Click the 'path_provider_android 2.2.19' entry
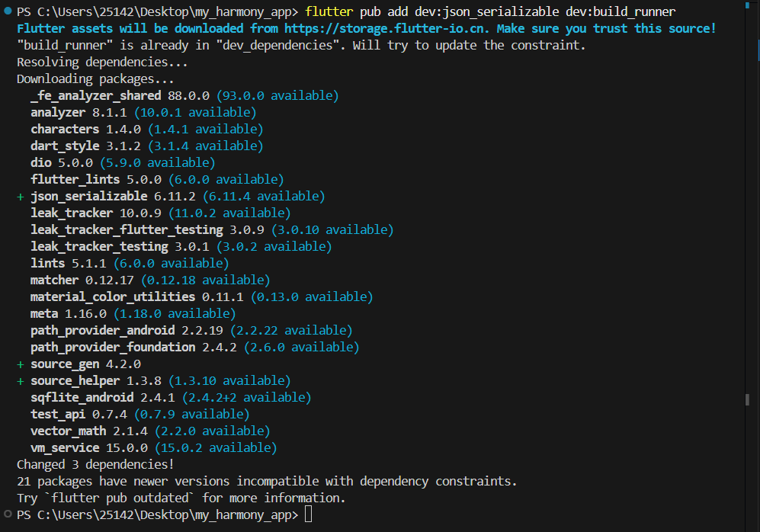 point(127,331)
